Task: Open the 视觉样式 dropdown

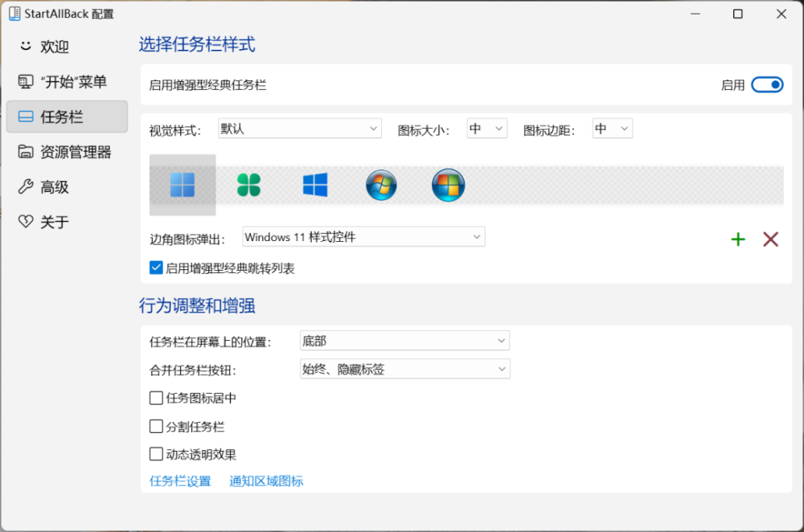Action: pos(300,129)
